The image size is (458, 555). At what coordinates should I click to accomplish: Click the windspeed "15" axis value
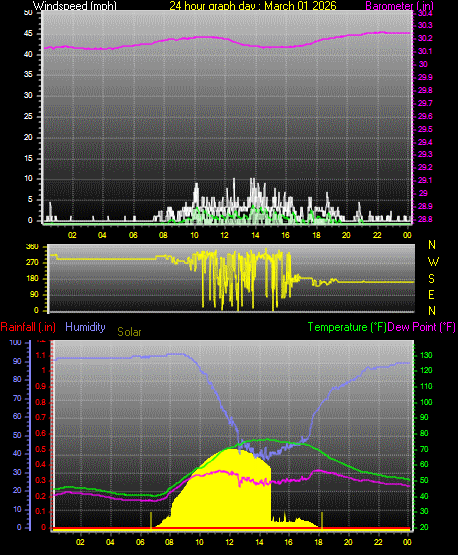click(x=28, y=158)
